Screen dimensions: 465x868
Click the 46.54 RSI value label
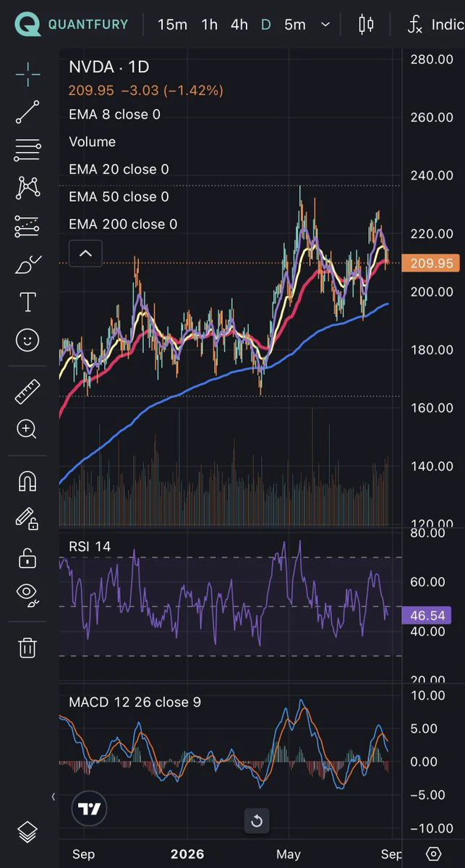click(x=426, y=616)
